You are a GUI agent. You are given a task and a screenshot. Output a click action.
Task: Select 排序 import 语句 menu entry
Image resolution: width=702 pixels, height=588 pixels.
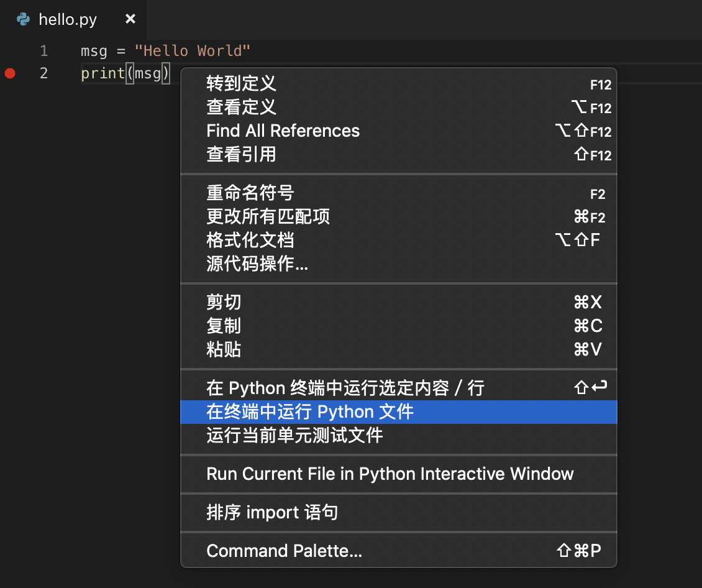pyautogui.click(x=398, y=512)
